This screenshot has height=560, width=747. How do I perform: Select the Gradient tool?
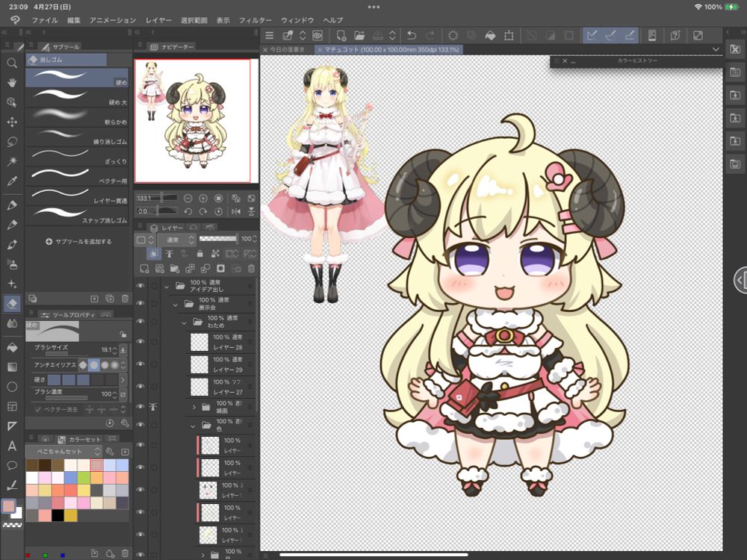point(12,367)
